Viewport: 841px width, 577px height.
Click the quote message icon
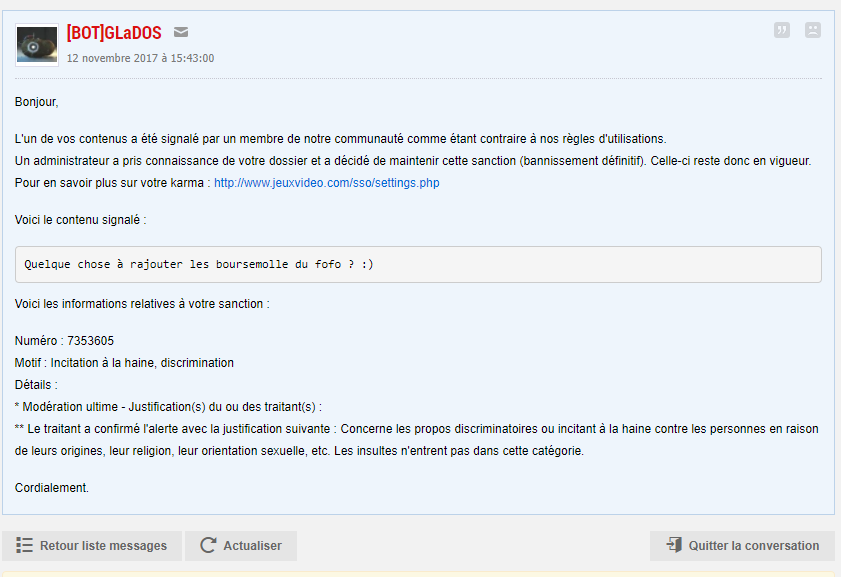point(781,30)
